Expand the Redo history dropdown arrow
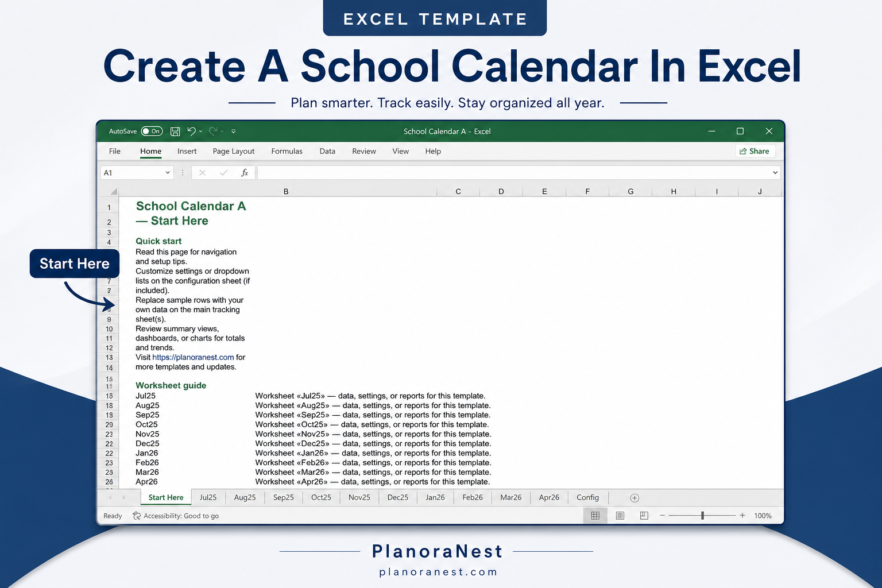882x588 pixels. (222, 131)
